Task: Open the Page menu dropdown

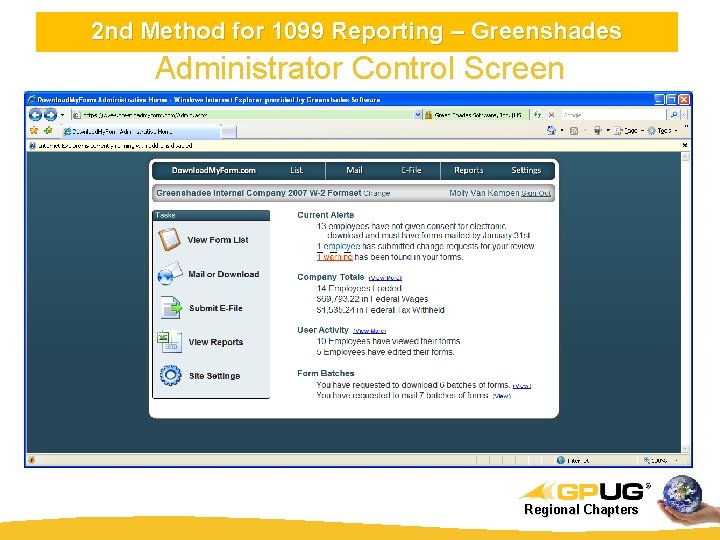Action: coord(629,131)
